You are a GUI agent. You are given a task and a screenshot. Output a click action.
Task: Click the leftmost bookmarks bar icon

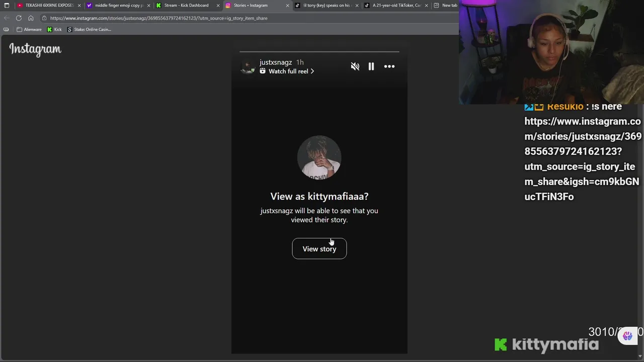(6, 29)
